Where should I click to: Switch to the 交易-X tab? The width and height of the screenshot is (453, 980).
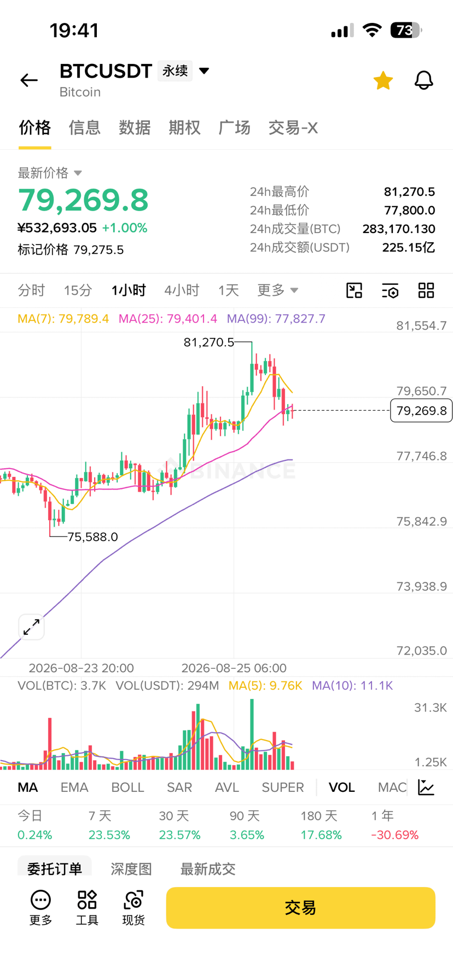[x=293, y=127]
